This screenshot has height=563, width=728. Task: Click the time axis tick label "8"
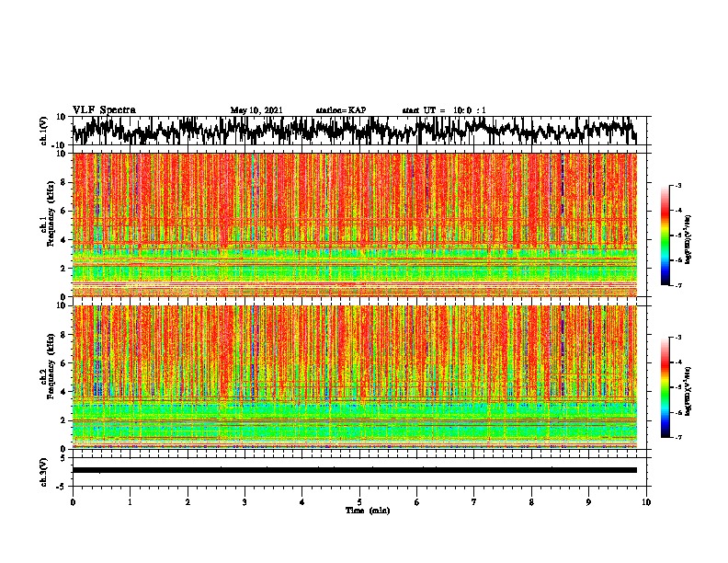point(531,502)
